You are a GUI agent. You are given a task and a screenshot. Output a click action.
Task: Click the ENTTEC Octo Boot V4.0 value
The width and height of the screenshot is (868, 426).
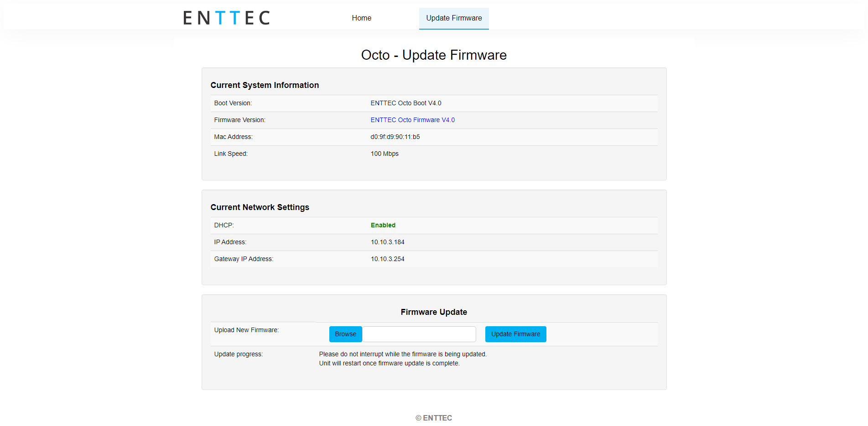[x=406, y=103]
